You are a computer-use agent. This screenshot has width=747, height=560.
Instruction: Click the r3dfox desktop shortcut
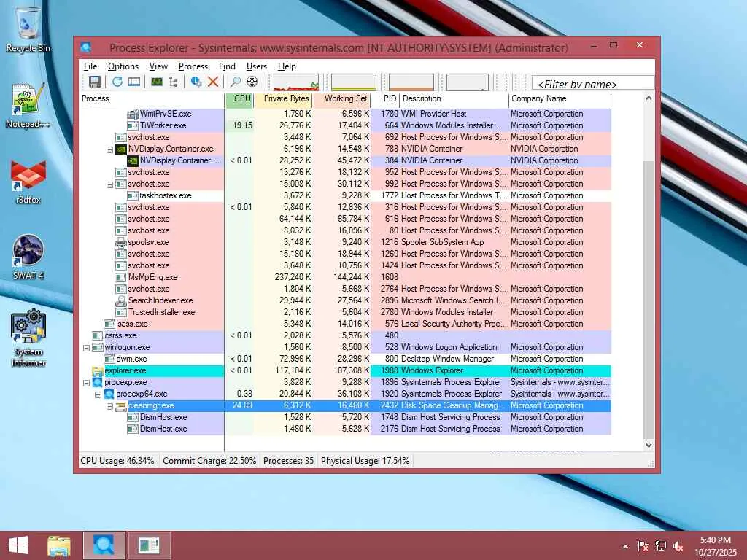[28, 182]
